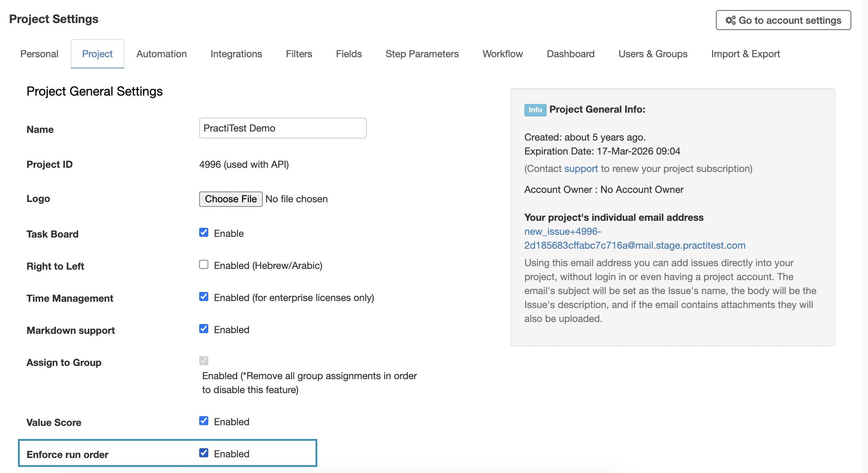Click the 'Assign to Group' label

[64, 362]
